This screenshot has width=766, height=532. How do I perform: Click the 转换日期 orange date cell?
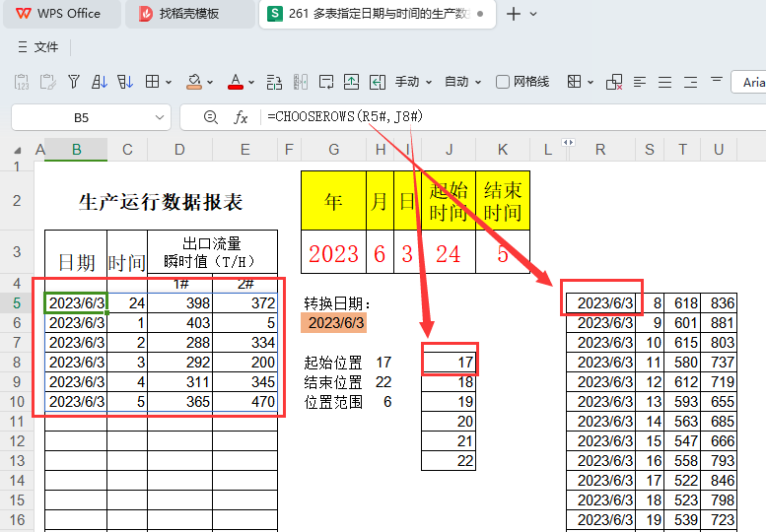click(x=333, y=323)
